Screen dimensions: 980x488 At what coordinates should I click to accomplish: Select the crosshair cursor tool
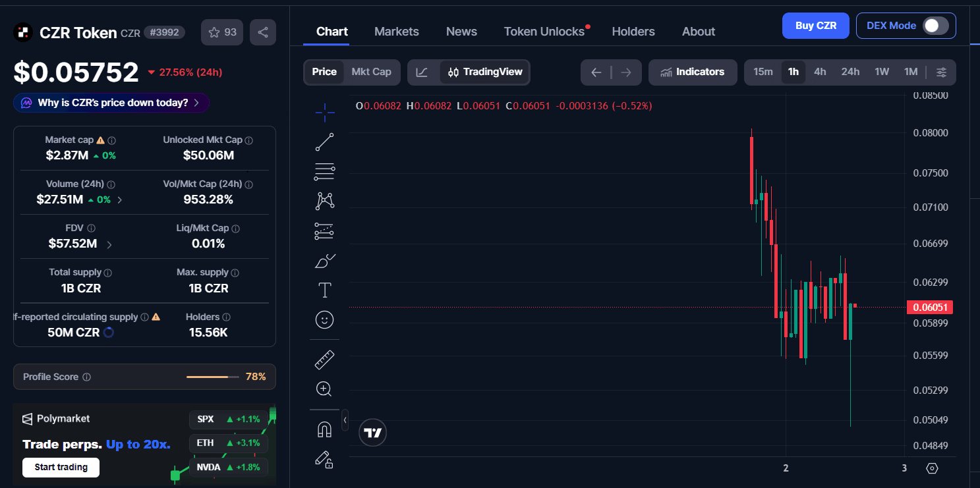(324, 113)
